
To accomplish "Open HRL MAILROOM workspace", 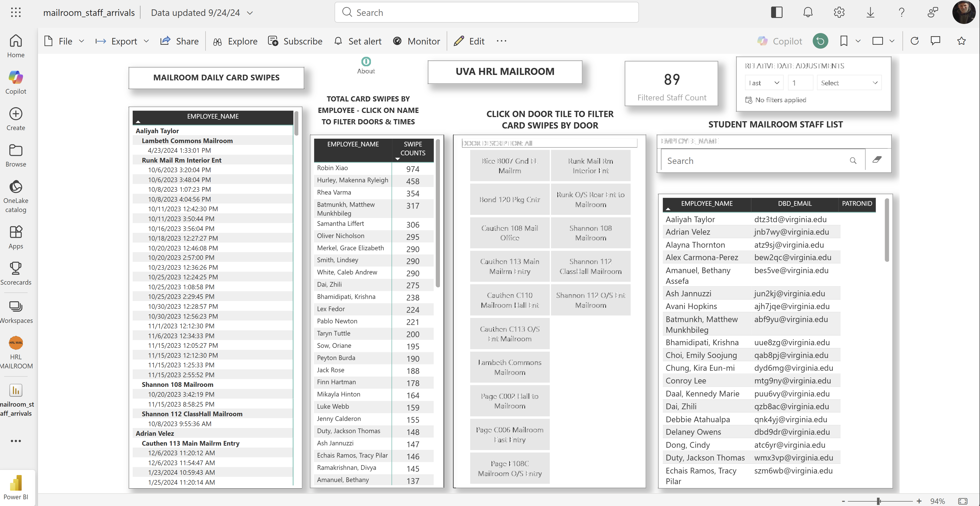I will pos(16,352).
